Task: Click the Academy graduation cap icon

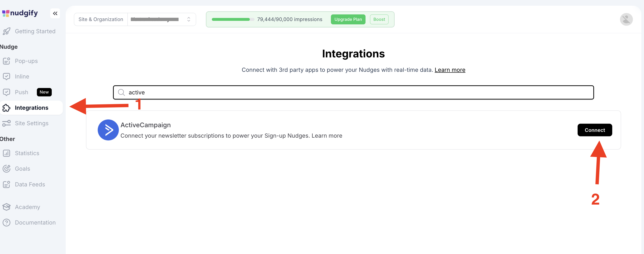Action: click(6, 207)
